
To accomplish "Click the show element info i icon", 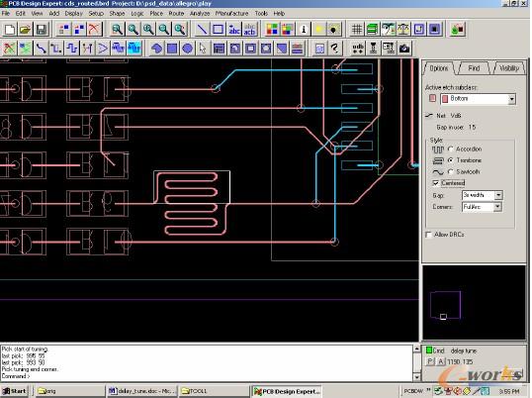I will pos(304,30).
